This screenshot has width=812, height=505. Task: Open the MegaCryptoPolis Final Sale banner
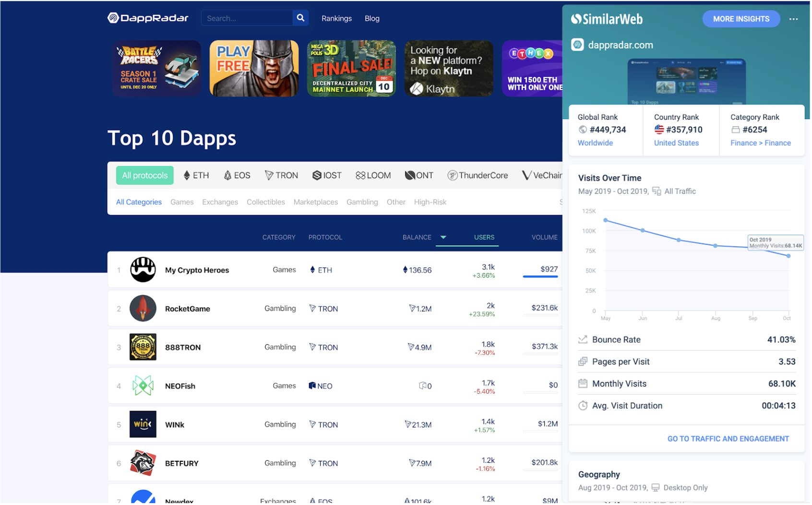[351, 68]
